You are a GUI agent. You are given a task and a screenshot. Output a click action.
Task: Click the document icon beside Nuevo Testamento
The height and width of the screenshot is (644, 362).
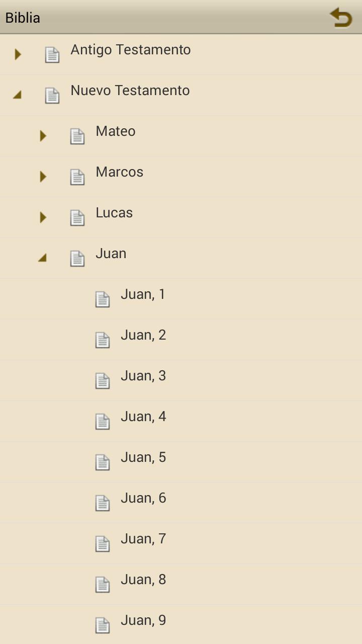pos(52,96)
